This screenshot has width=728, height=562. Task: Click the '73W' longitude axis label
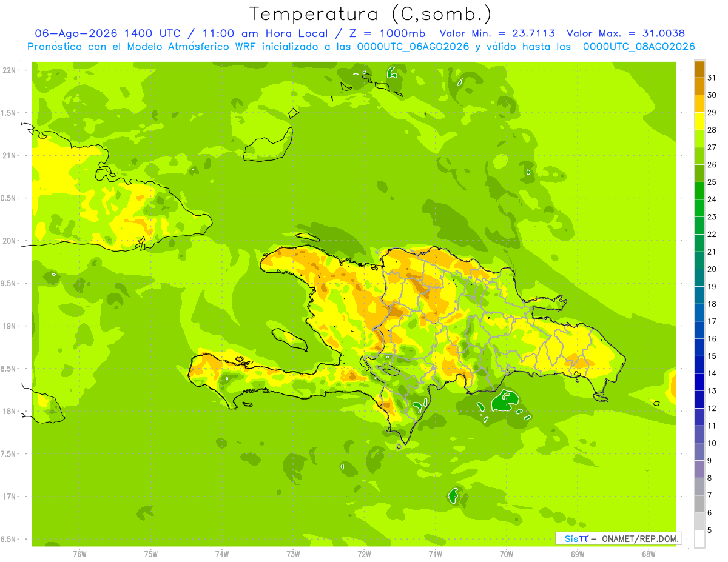click(x=293, y=555)
